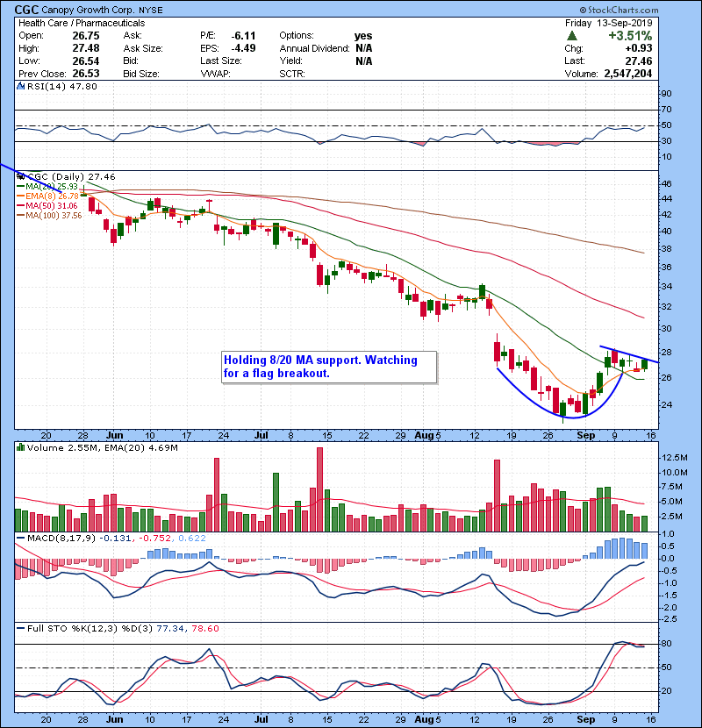The height and width of the screenshot is (728, 702).
Task: Click the P/E value -6.11
Action: coord(243,36)
